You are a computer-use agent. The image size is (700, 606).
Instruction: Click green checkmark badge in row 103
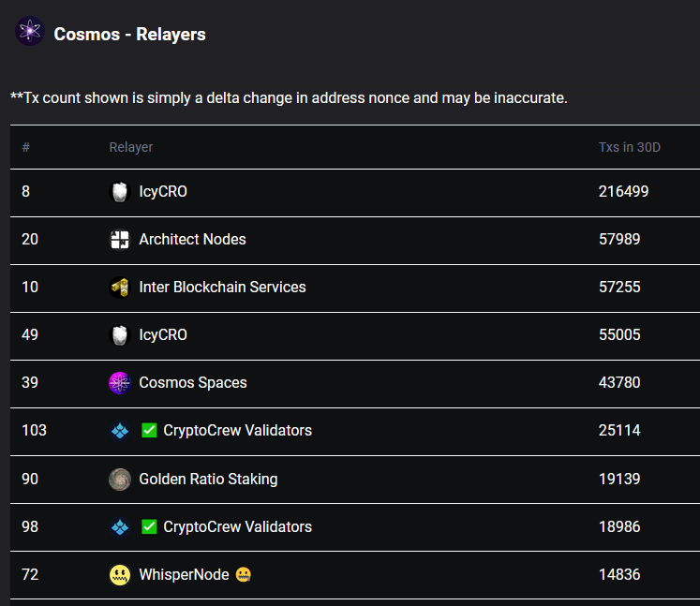tap(149, 431)
